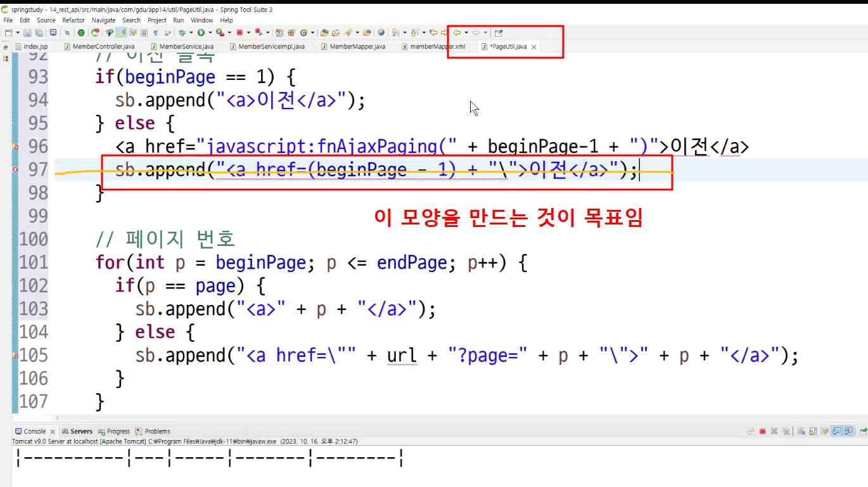This screenshot has height=487, width=868.
Task: Click the red Terminate icon in Console toolbar
Action: coord(762,431)
